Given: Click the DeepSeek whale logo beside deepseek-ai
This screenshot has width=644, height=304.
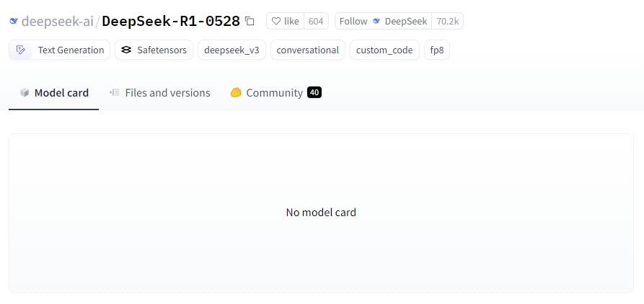Looking at the screenshot, I should tap(14, 21).
